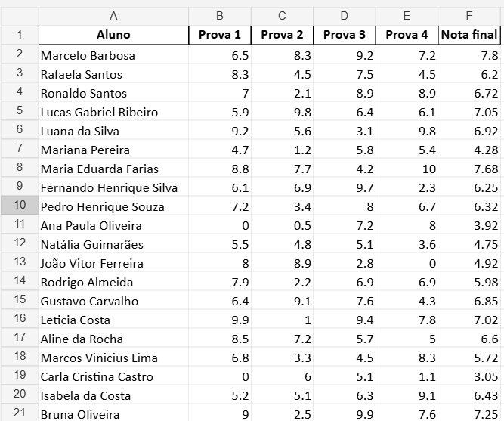Click Pedro Henrique Souza name cell
Screen dimensions: 504x421
point(113,206)
